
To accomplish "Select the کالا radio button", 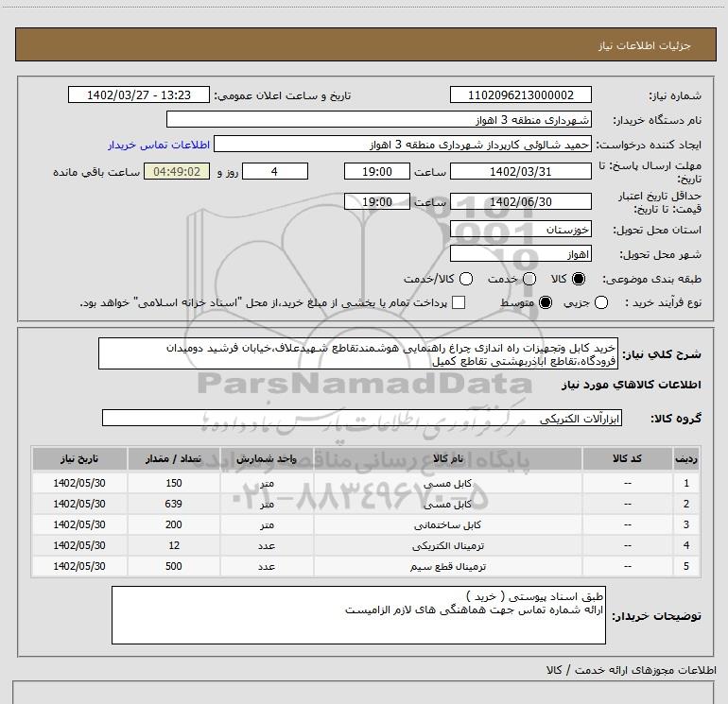I will [579, 279].
